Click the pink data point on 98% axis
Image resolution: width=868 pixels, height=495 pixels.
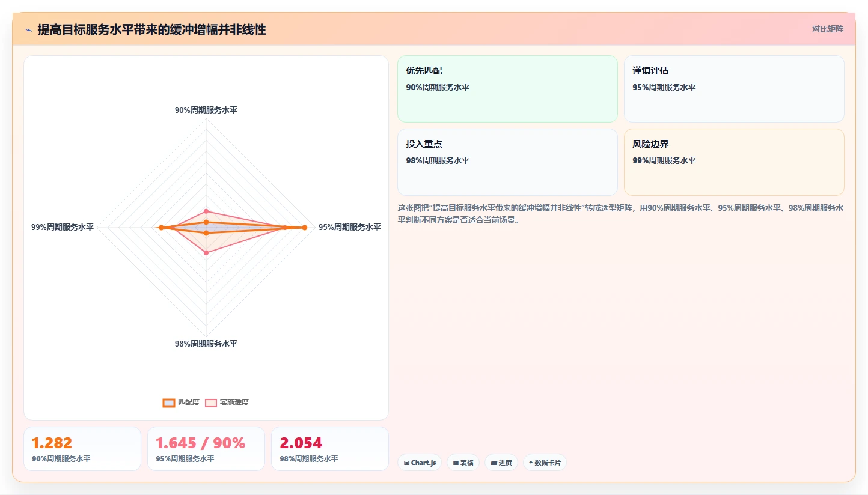click(206, 253)
